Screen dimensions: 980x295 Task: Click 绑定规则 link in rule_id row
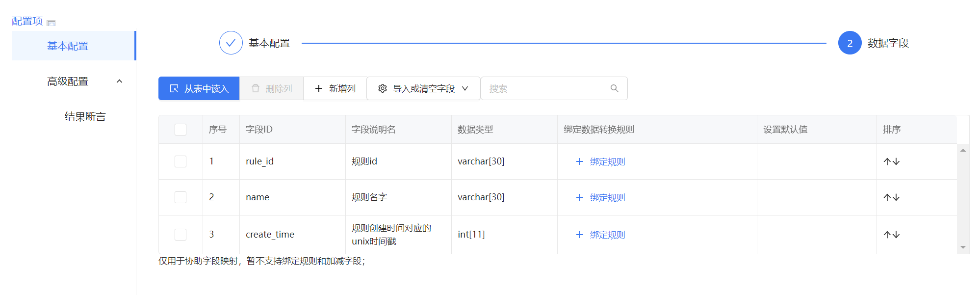tap(607, 161)
